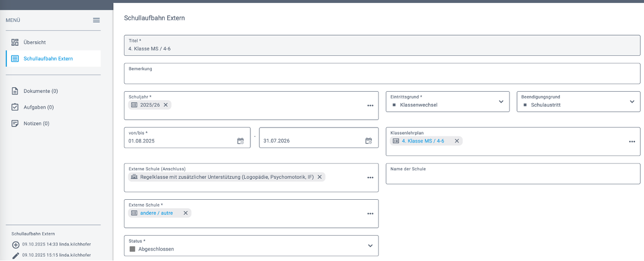Viewport: 644px width, 261px height.
Task: Open the calendar picker for start date 01.08.2025
Action: (240, 141)
